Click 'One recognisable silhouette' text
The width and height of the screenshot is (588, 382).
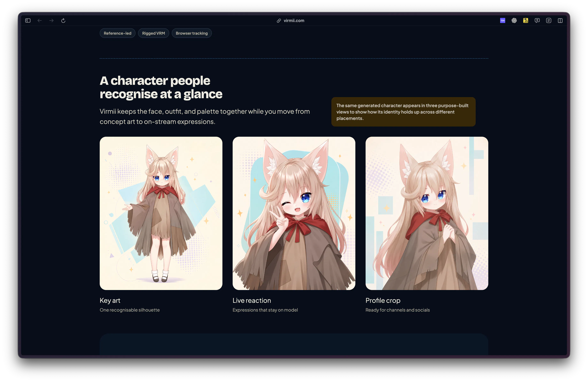[130, 310]
